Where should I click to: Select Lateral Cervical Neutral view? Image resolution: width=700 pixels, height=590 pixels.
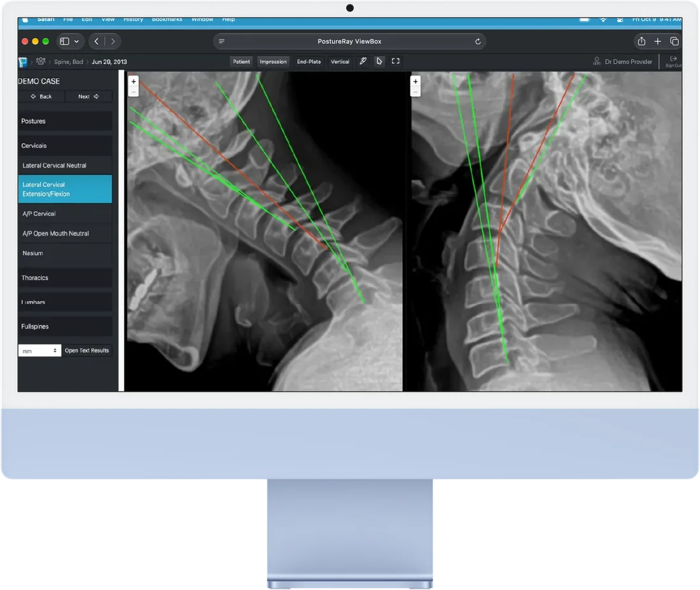pyautogui.click(x=65, y=165)
